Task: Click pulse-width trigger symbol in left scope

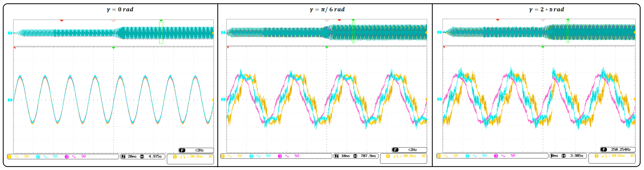Action: [182, 157]
